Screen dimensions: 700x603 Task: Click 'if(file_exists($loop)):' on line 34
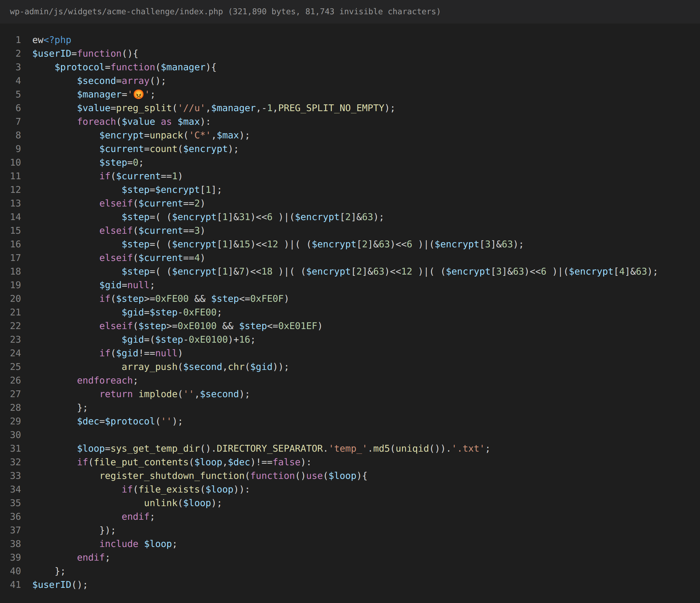(186, 490)
